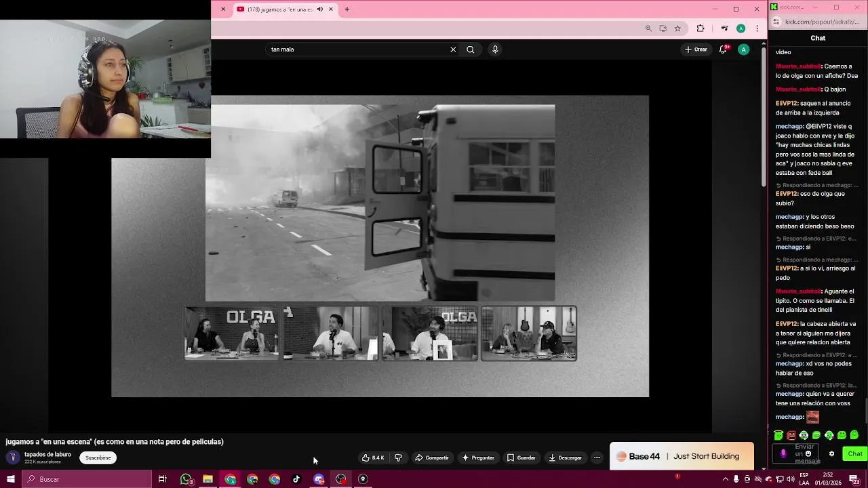
Task: Open Task View on the taskbar
Action: pyautogui.click(x=163, y=479)
